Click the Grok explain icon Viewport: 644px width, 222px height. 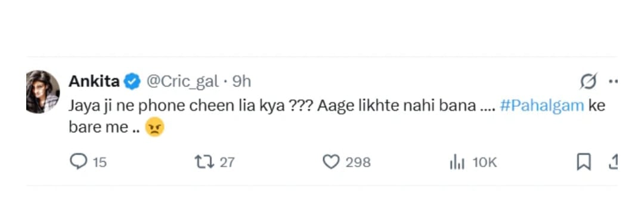(588, 81)
